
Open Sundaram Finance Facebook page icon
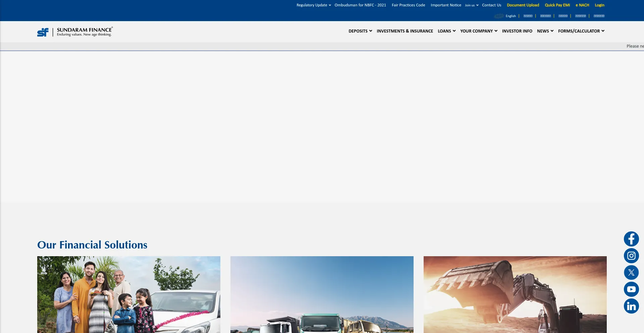pyautogui.click(x=631, y=239)
